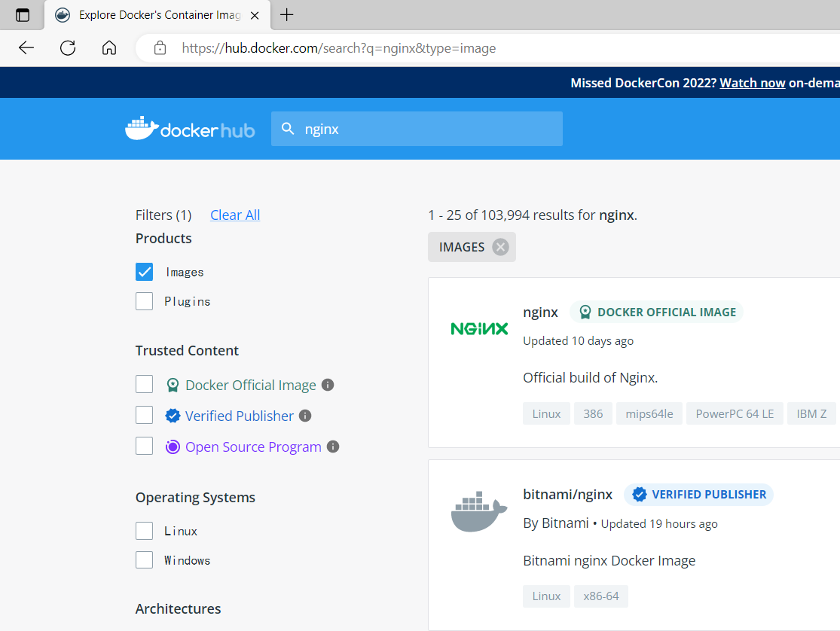Click the Verified Publisher badge icon in filters
The height and width of the screenshot is (631, 840).
tap(173, 416)
